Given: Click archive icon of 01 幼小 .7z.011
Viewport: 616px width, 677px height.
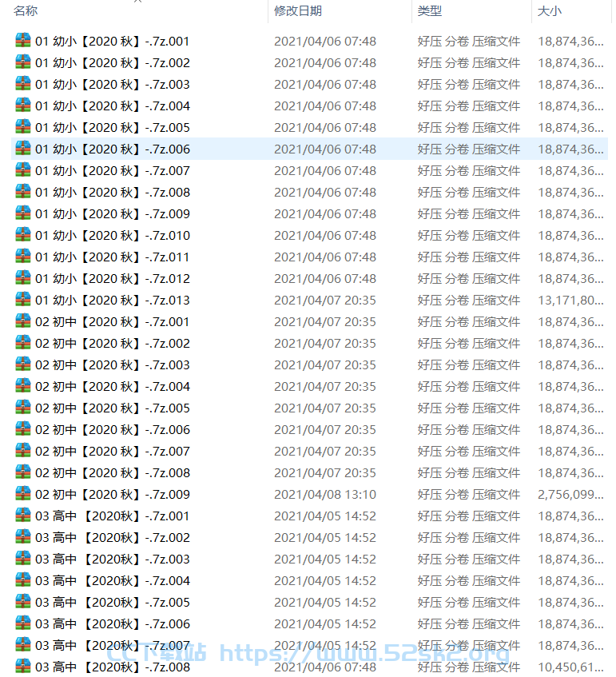Looking at the screenshot, I should click(23, 257).
